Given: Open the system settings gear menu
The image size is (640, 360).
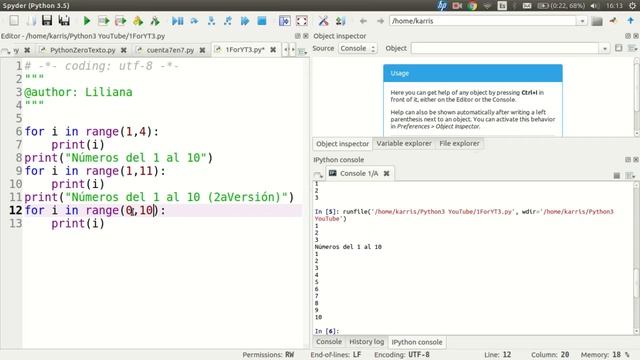Looking at the screenshot, I should [633, 5].
